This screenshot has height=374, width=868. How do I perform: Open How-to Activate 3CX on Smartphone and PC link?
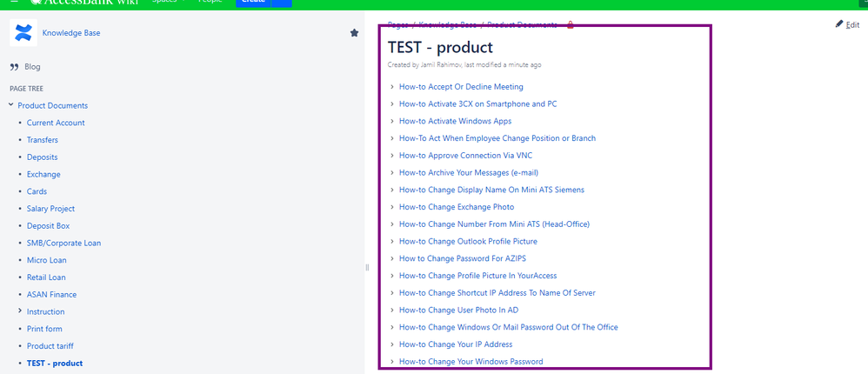pyautogui.click(x=478, y=104)
